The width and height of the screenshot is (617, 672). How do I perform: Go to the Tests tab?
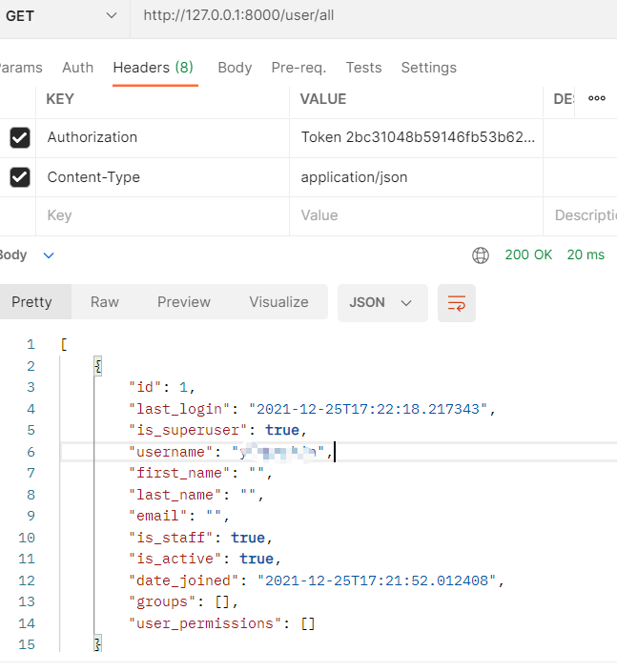tap(363, 68)
